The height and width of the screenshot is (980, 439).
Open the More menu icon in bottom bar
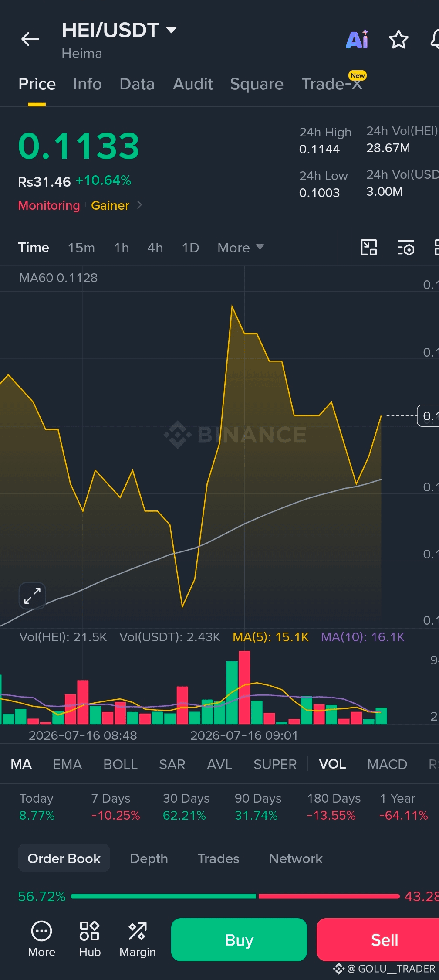point(42,939)
